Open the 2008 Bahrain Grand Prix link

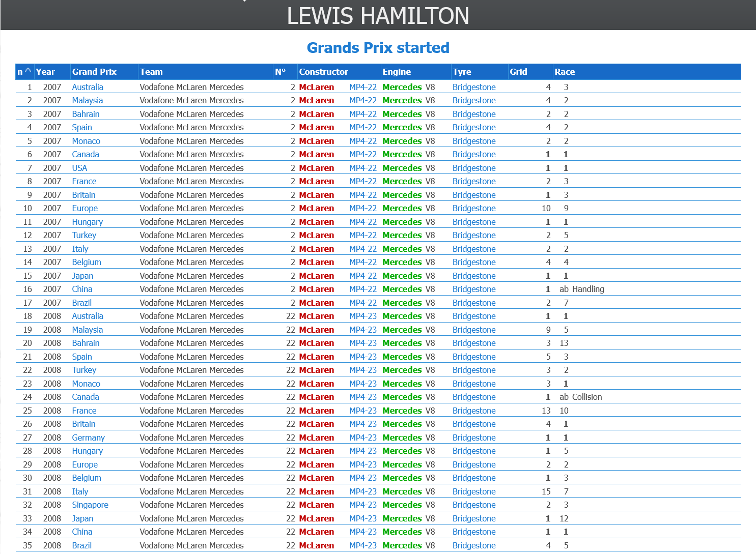(86, 343)
